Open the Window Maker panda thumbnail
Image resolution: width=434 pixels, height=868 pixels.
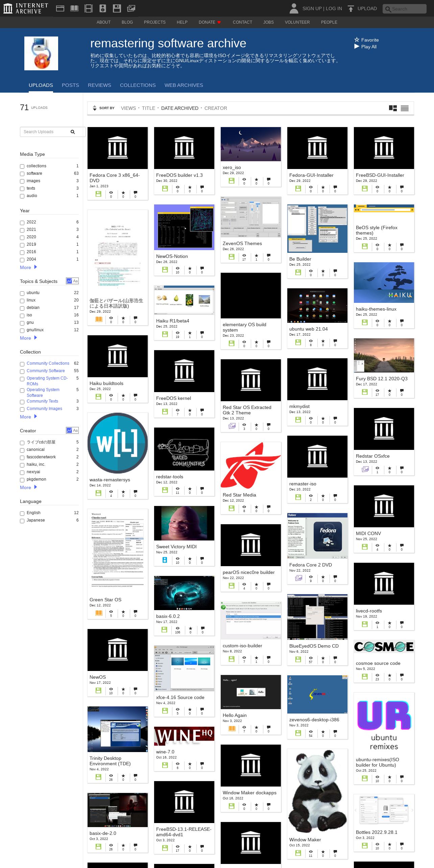[317, 791]
